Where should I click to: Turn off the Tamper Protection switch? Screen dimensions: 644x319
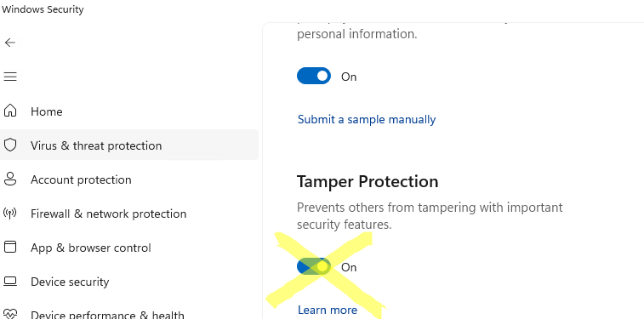point(314,266)
